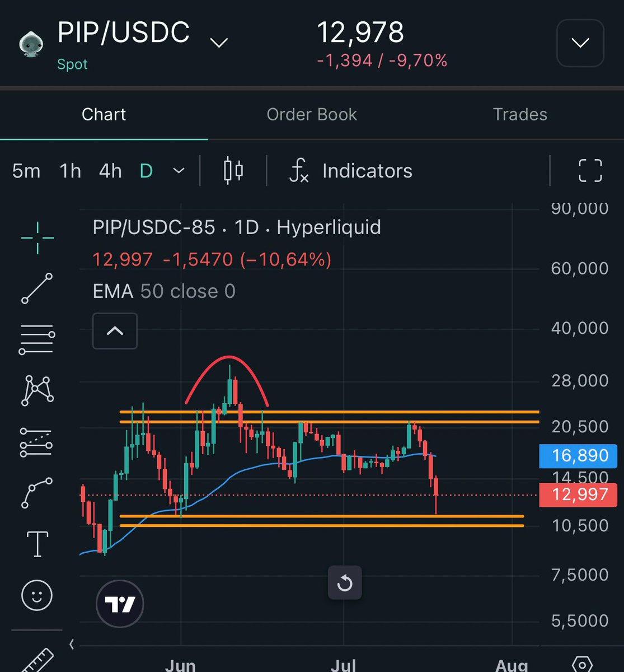Switch to the Order Book tab
This screenshot has height=672, width=624.
pos(312,114)
